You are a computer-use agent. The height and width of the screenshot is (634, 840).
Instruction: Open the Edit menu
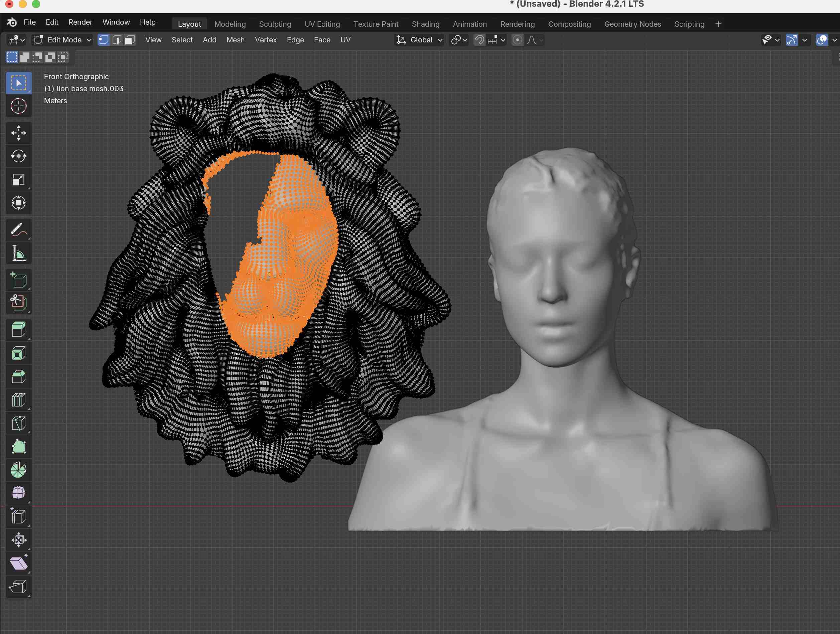pos(52,22)
